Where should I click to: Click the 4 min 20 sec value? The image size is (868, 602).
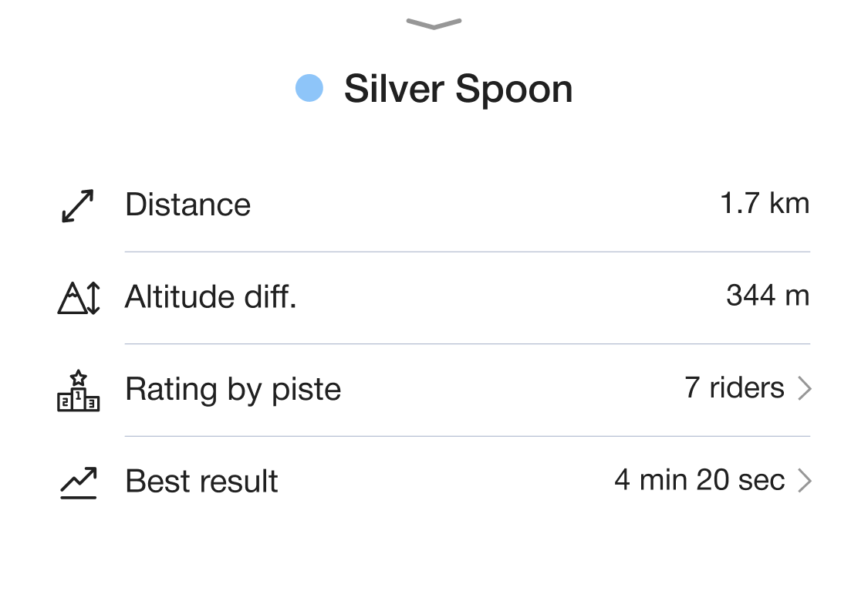(699, 480)
